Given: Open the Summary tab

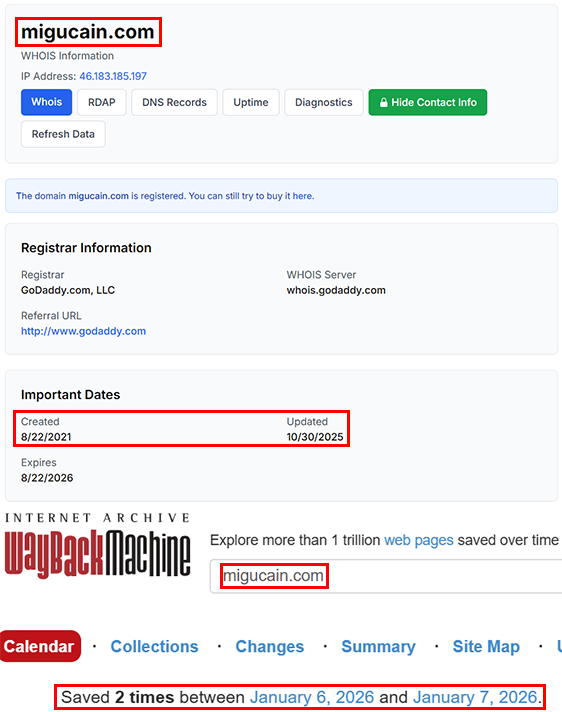Looking at the screenshot, I should pos(378,646).
